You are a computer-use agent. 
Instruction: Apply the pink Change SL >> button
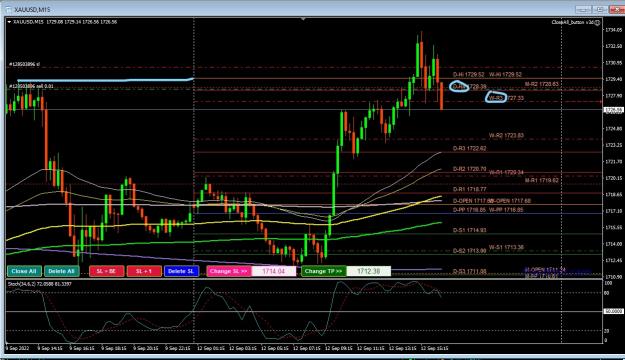click(228, 271)
